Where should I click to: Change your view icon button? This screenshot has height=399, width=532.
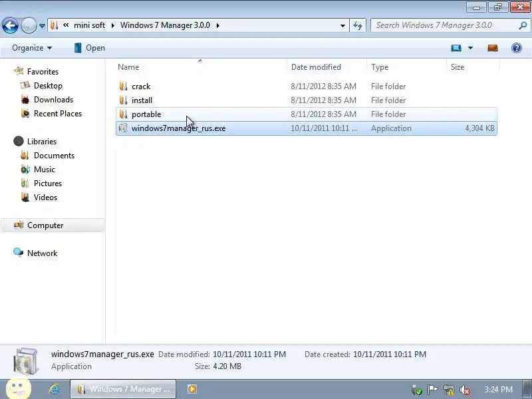456,48
